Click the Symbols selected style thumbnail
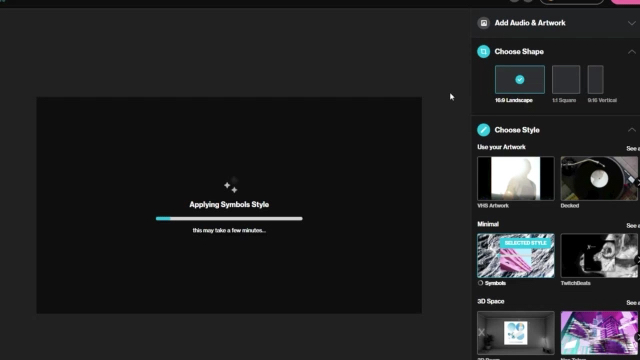The width and height of the screenshot is (640, 360). 516,256
